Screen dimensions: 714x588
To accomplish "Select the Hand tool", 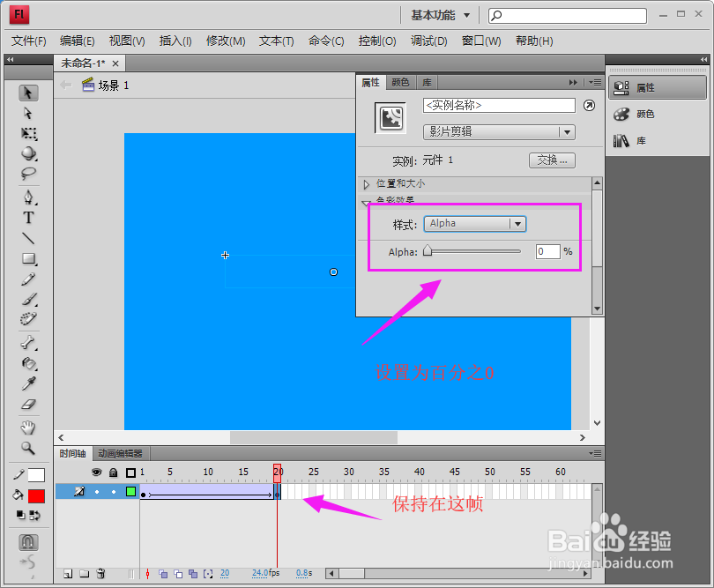I will (x=28, y=428).
